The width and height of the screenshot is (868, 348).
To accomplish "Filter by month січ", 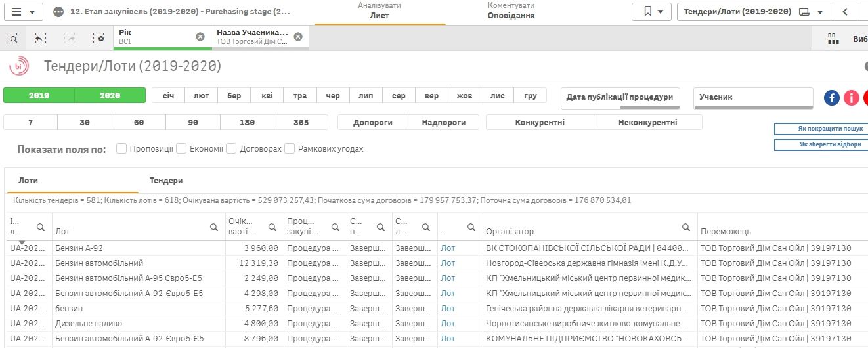I will pos(169,96).
